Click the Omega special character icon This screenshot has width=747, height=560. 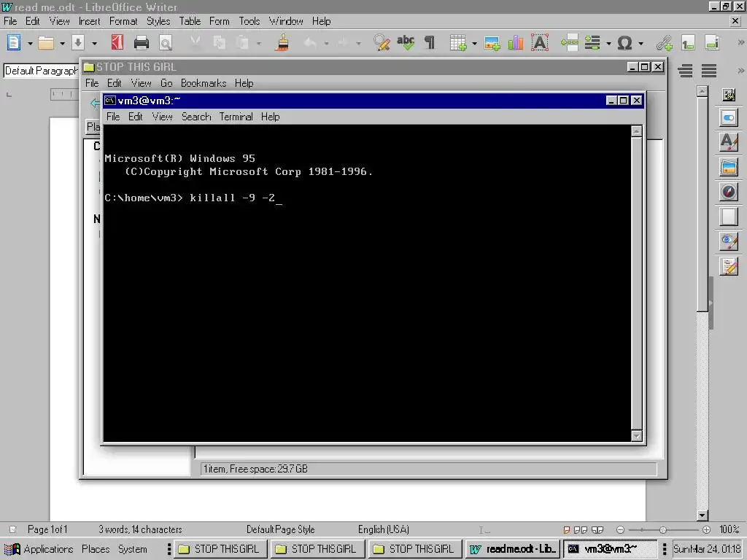pos(624,43)
